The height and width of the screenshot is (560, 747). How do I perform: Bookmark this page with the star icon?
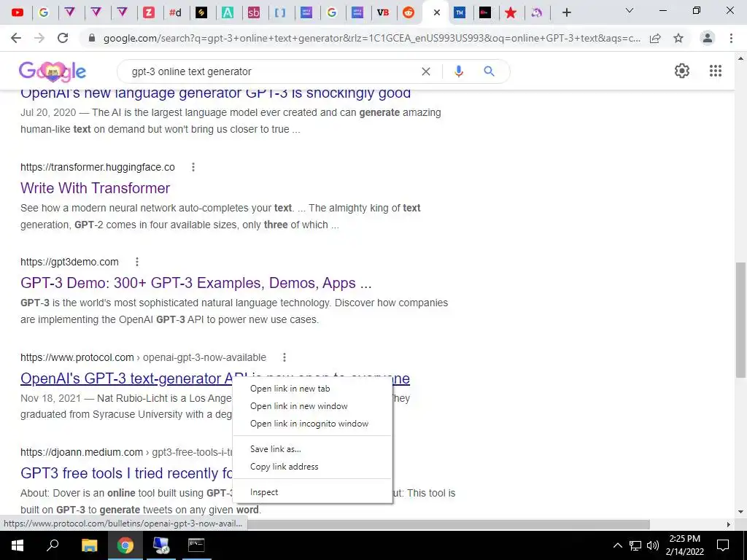point(678,38)
